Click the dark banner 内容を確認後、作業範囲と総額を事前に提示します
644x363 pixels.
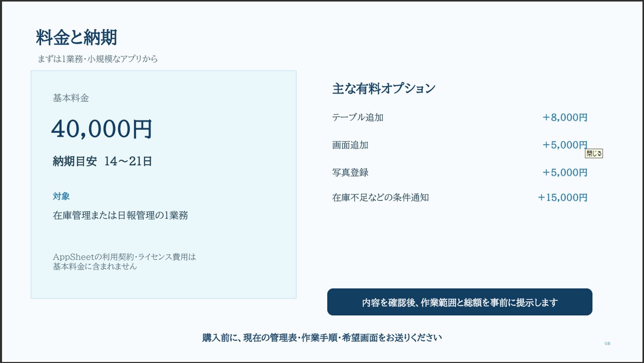(x=460, y=302)
